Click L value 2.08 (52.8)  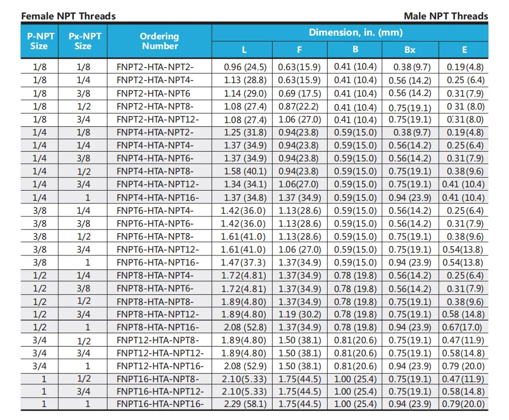tap(245, 327)
